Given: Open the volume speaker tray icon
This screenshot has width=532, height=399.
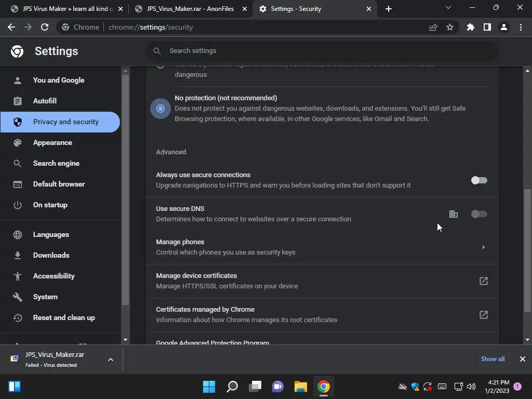Looking at the screenshot, I should (x=471, y=387).
